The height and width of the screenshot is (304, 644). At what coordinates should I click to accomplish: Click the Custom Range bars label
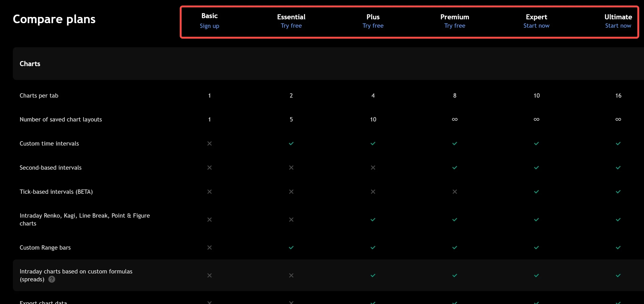45,247
